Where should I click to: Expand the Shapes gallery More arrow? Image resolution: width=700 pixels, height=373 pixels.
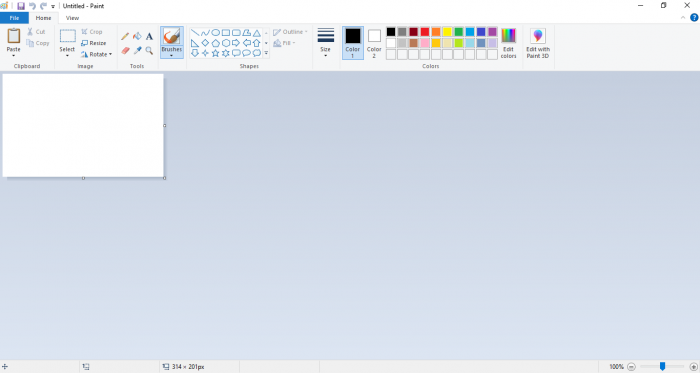(266, 53)
